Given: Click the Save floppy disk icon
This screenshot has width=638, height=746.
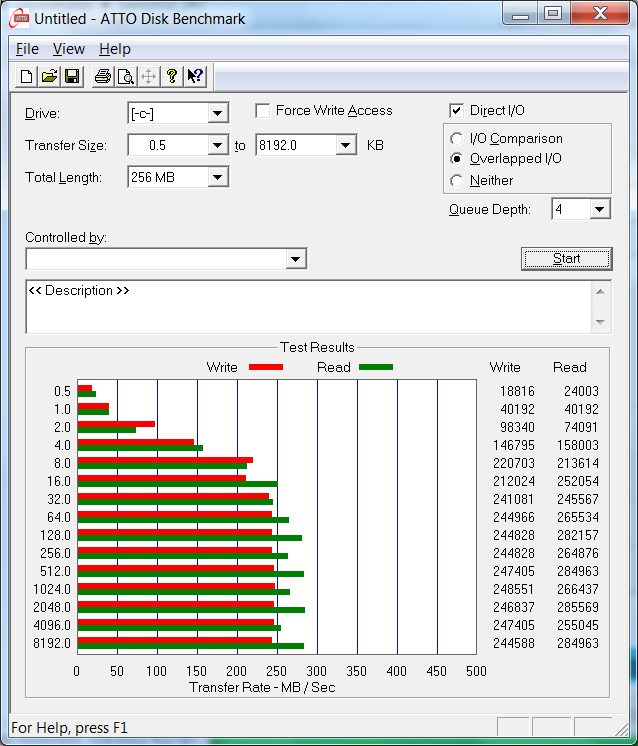Looking at the screenshot, I should 72,76.
